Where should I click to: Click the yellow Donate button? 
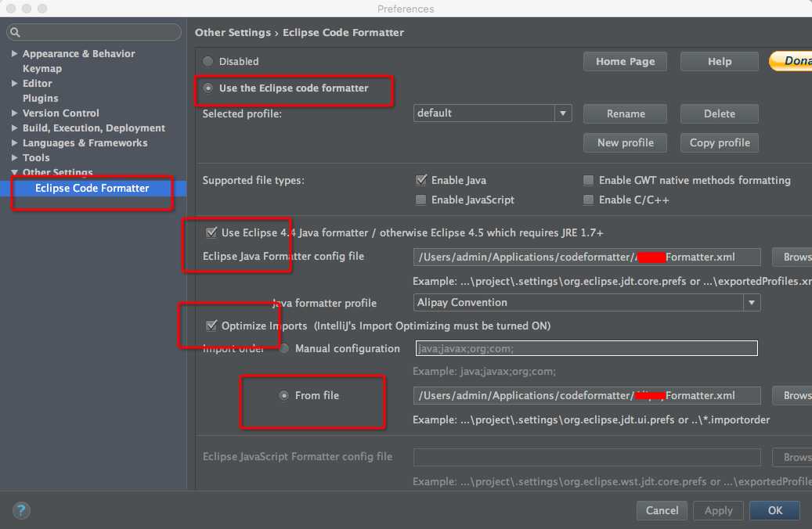point(791,61)
